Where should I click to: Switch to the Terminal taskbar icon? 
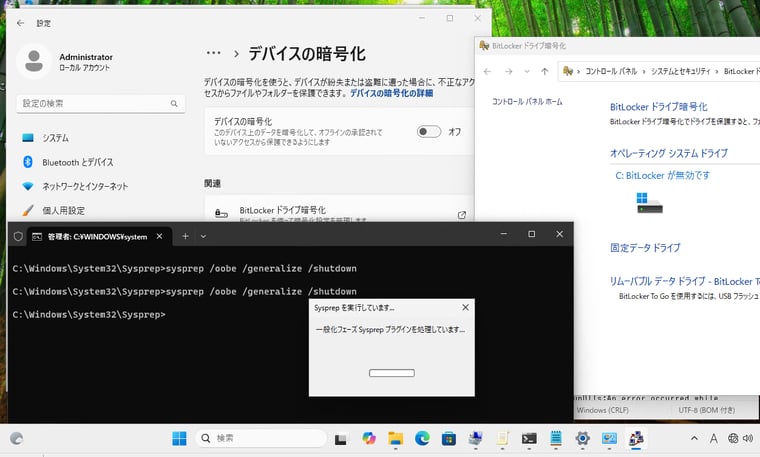(529, 439)
